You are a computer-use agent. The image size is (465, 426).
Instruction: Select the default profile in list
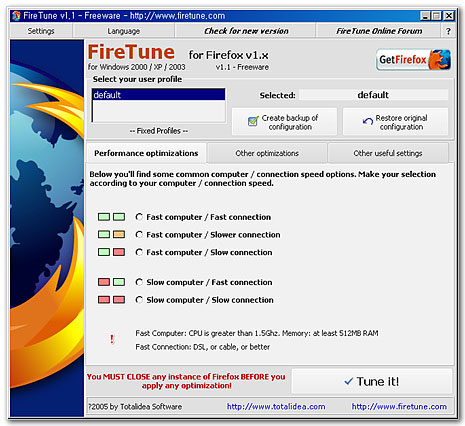click(x=159, y=95)
